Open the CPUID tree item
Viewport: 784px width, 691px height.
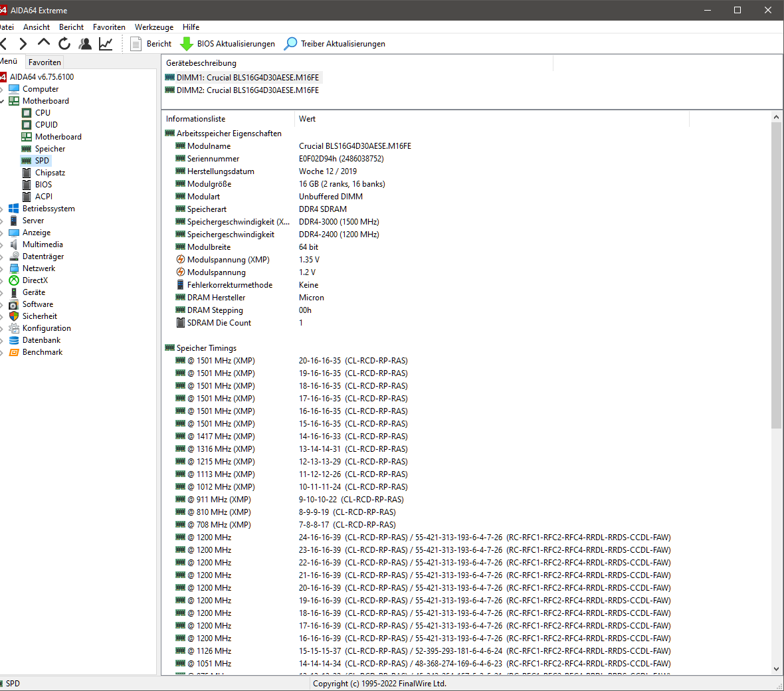pyautogui.click(x=46, y=125)
